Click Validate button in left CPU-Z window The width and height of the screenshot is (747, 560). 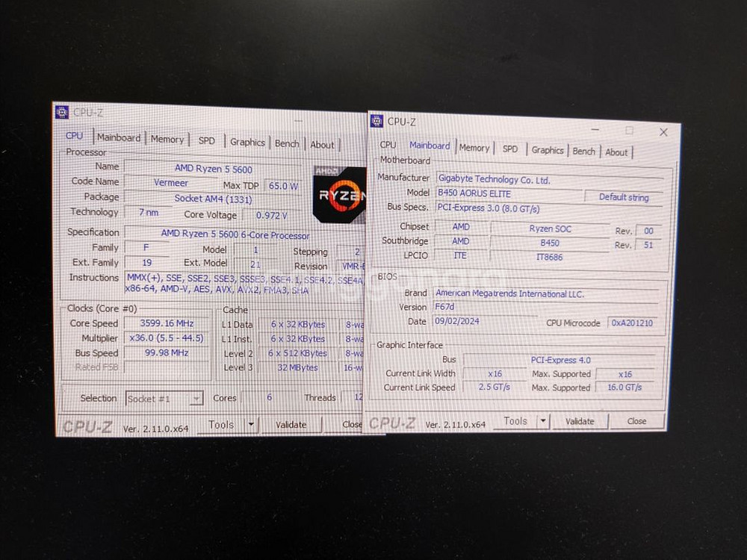[x=291, y=424]
